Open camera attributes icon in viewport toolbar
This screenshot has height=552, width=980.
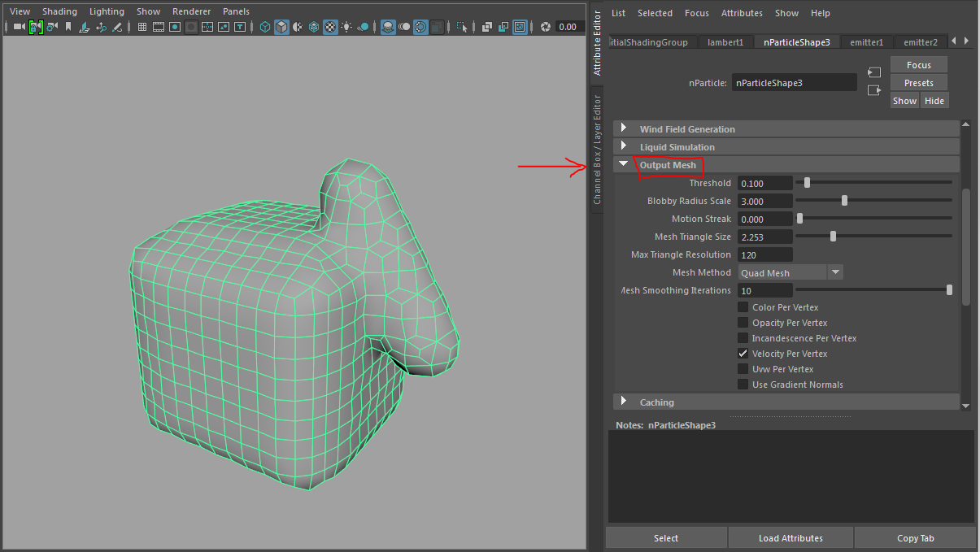[x=50, y=27]
